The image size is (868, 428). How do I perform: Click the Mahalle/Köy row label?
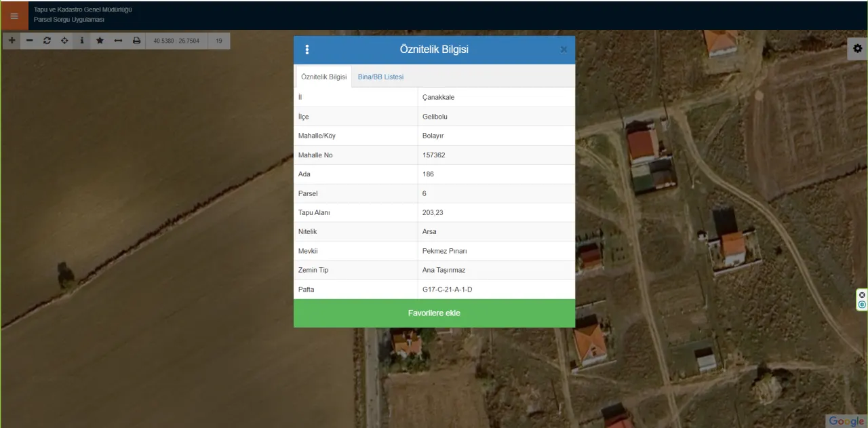[x=317, y=136]
